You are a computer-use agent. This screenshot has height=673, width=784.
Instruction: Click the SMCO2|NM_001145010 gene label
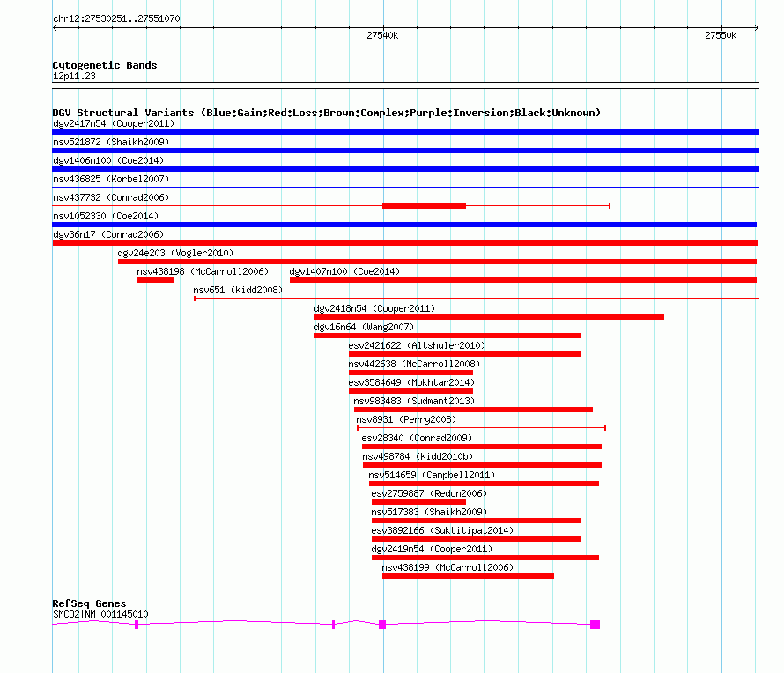(x=100, y=614)
